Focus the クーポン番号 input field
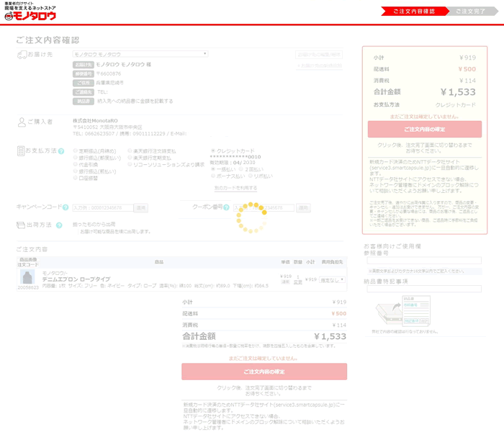Viewport: 504px width, 432px height. [x=264, y=208]
